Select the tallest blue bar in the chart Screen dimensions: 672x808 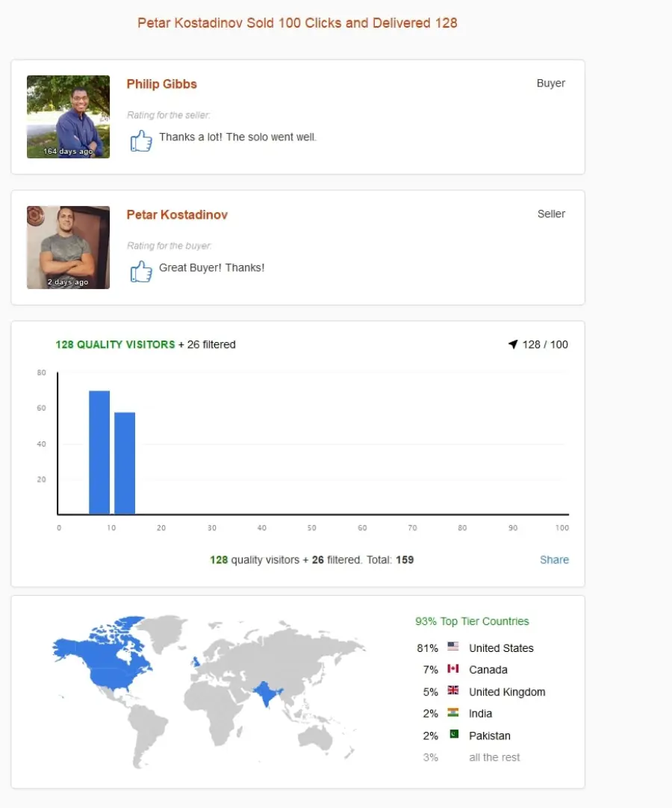(x=99, y=453)
